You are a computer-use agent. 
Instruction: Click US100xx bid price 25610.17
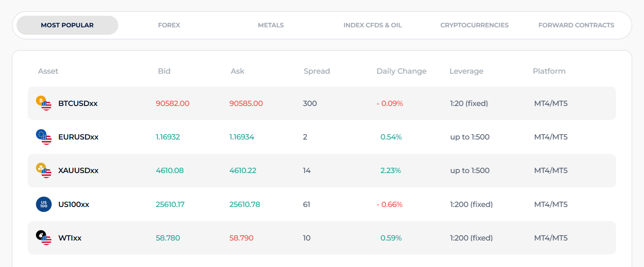coord(170,204)
